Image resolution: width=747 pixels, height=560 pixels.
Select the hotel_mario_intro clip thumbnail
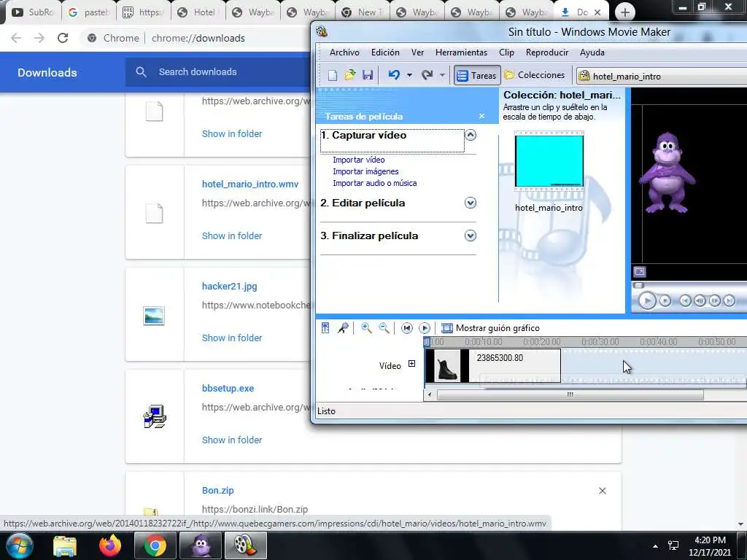(x=549, y=161)
